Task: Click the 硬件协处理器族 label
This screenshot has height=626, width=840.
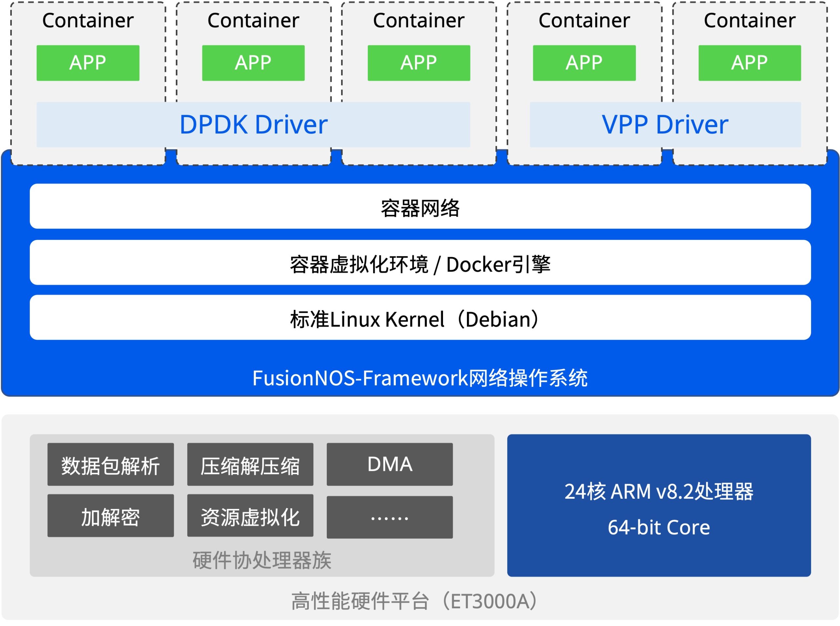Action: click(262, 560)
